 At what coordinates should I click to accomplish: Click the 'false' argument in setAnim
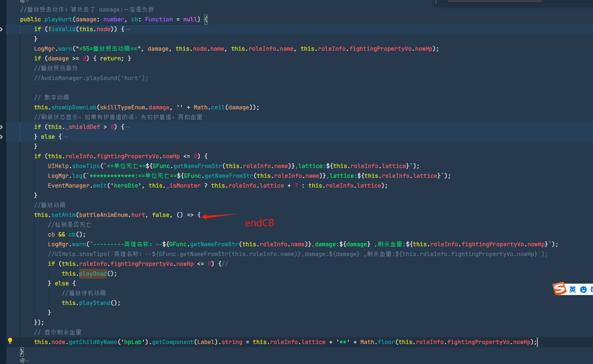(x=161, y=215)
